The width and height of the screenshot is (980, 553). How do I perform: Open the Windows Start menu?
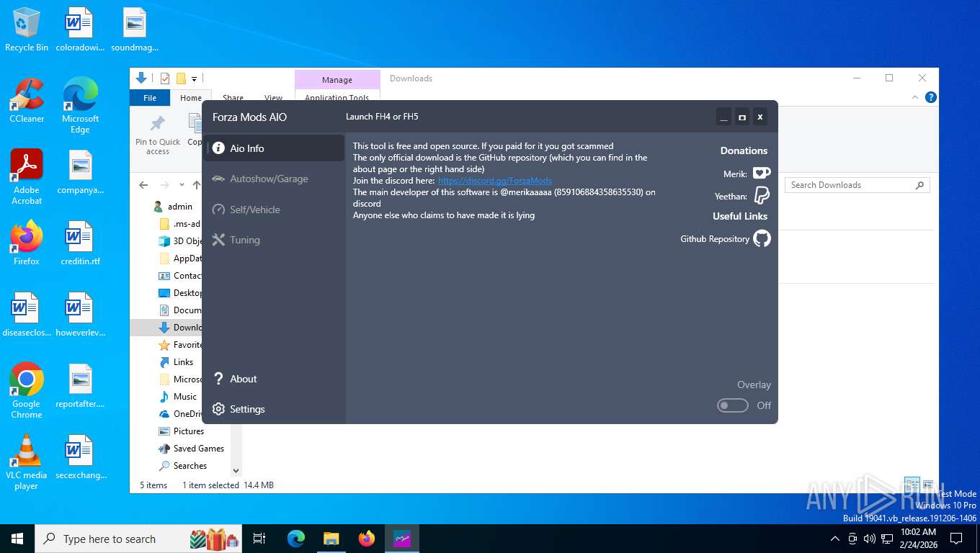(x=17, y=539)
